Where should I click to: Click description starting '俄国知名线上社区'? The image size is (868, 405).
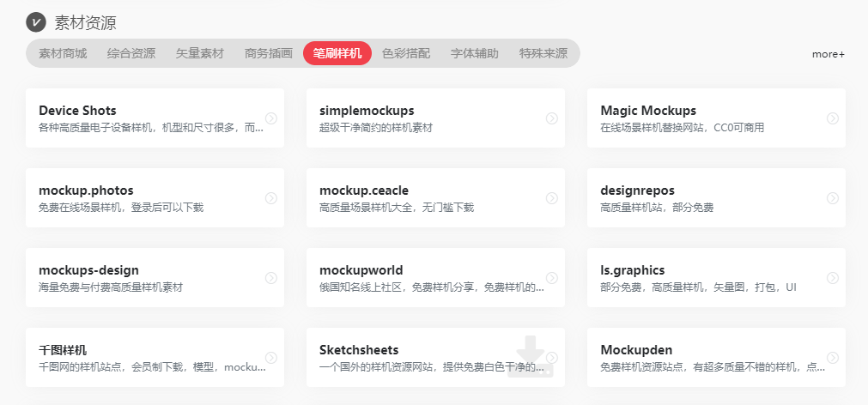point(432,287)
